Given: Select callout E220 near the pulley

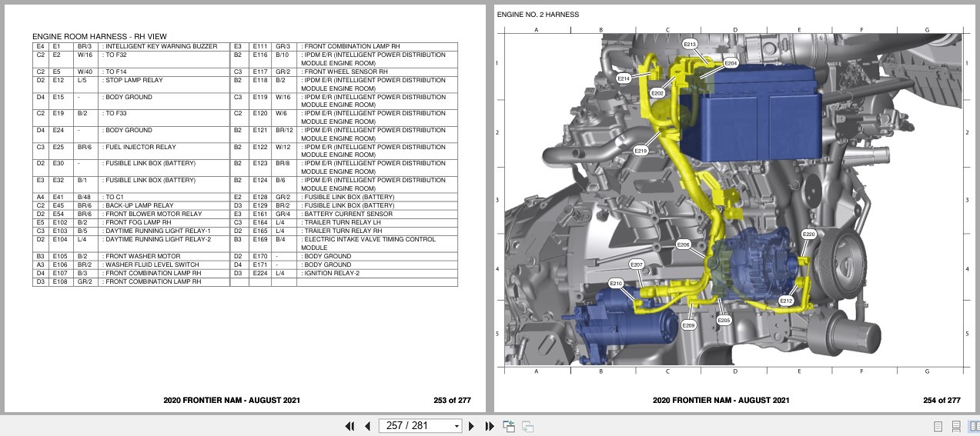Looking at the screenshot, I should click(x=808, y=234).
